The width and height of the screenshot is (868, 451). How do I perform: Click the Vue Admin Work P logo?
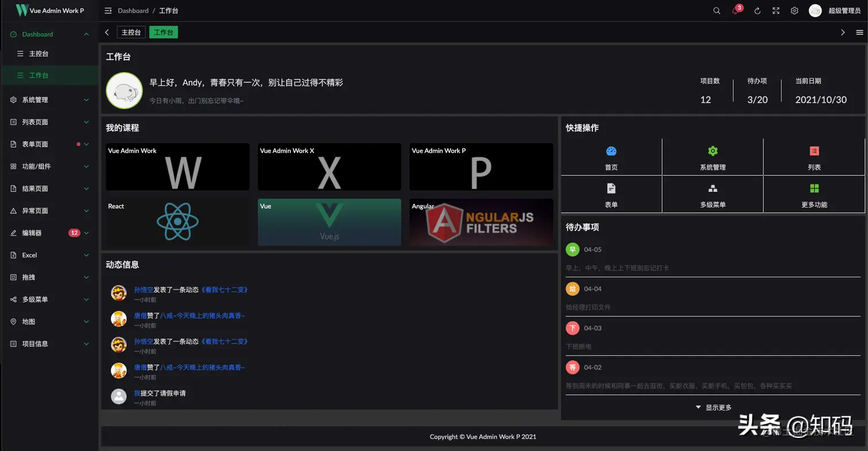click(x=22, y=10)
